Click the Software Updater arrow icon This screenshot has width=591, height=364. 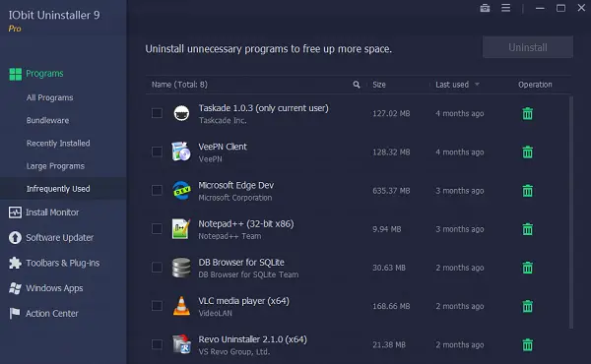(x=15, y=237)
